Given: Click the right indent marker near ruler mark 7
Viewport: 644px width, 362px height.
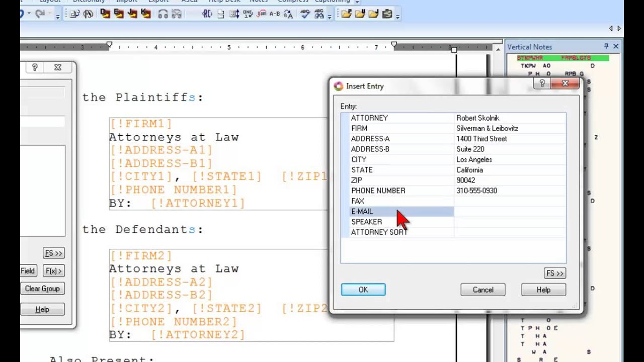Looking at the screenshot, I should click(x=394, y=46).
